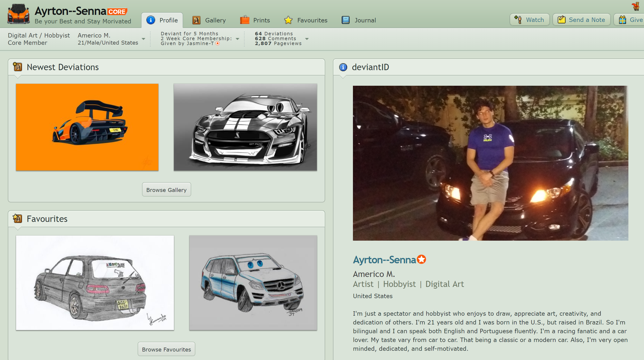Click the Send a Note button
Screen dimensions: 644x360
[x=581, y=20]
